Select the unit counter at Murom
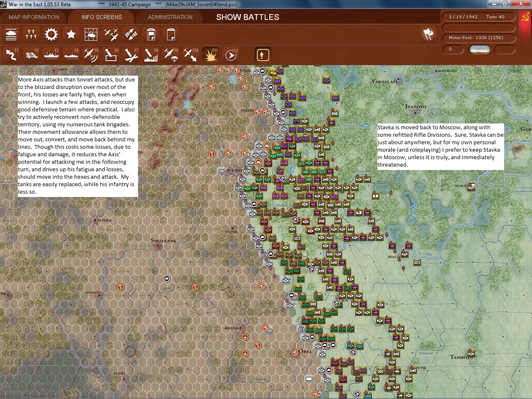 tap(471, 187)
